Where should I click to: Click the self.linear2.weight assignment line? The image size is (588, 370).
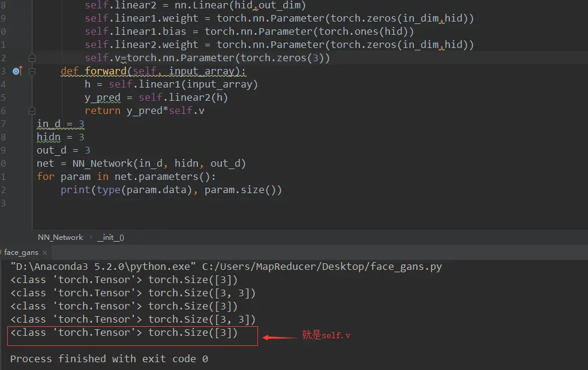(279, 44)
